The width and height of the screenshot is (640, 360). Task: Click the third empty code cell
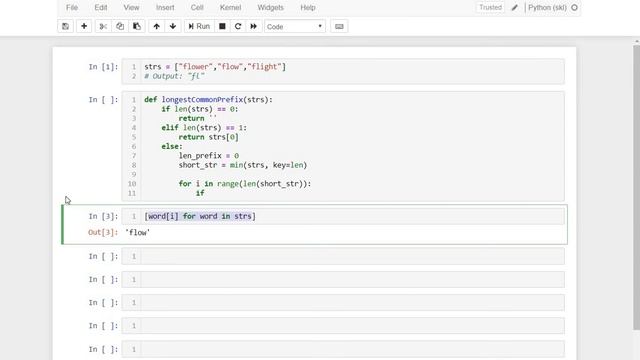click(x=343, y=302)
